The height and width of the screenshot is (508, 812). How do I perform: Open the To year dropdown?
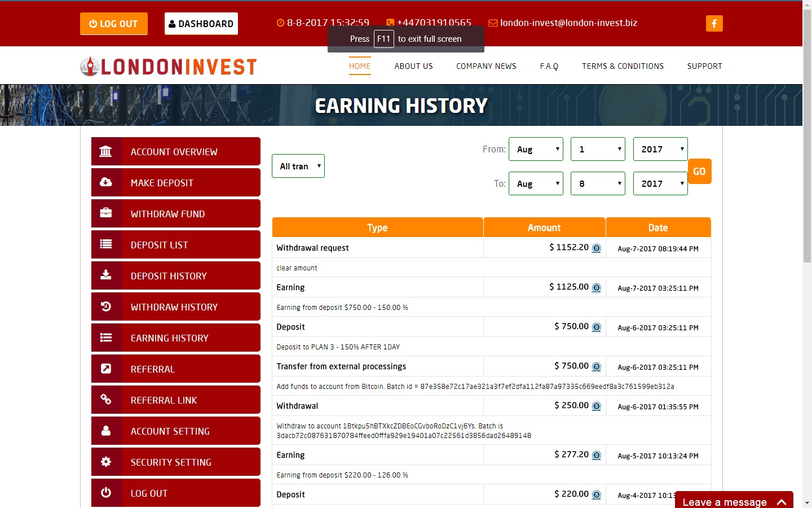pos(660,183)
